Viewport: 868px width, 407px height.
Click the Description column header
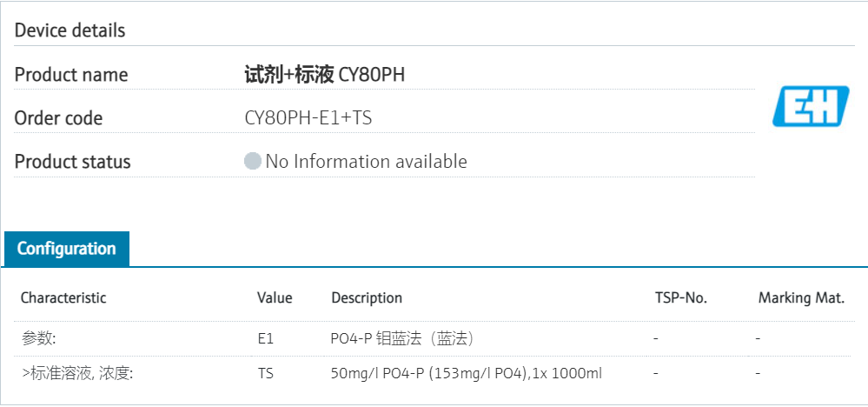[x=367, y=297]
